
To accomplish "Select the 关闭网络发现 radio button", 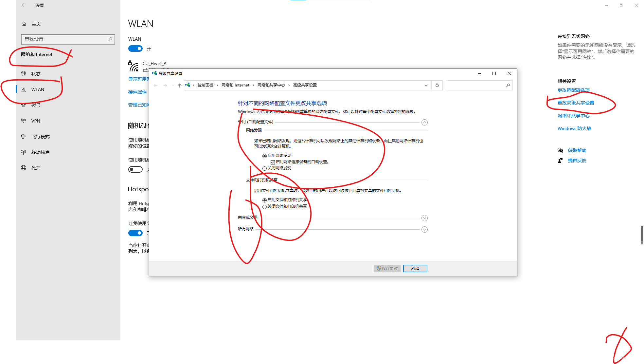I will (264, 168).
